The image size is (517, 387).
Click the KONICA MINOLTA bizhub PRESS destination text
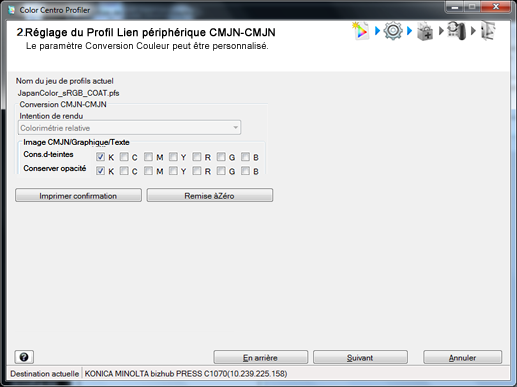tap(186, 374)
